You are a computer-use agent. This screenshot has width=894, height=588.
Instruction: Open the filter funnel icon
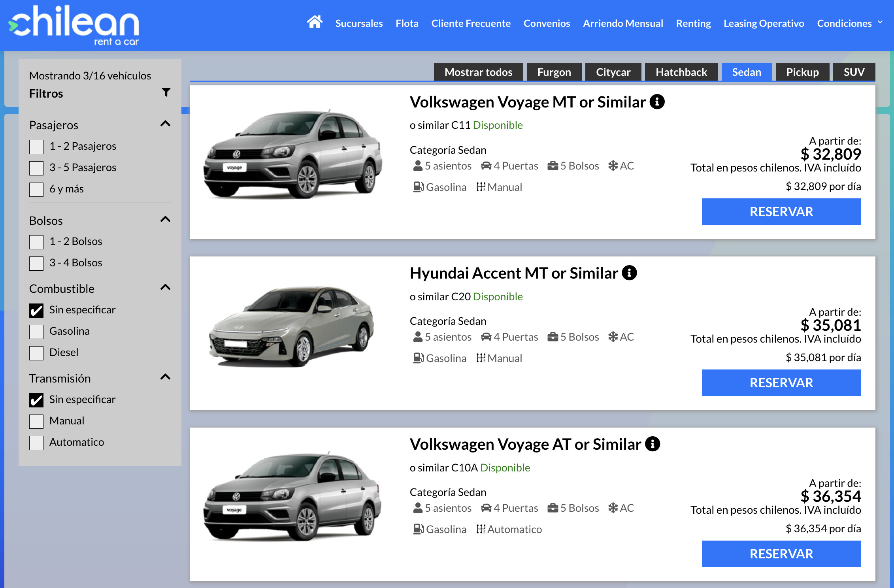coord(166,92)
